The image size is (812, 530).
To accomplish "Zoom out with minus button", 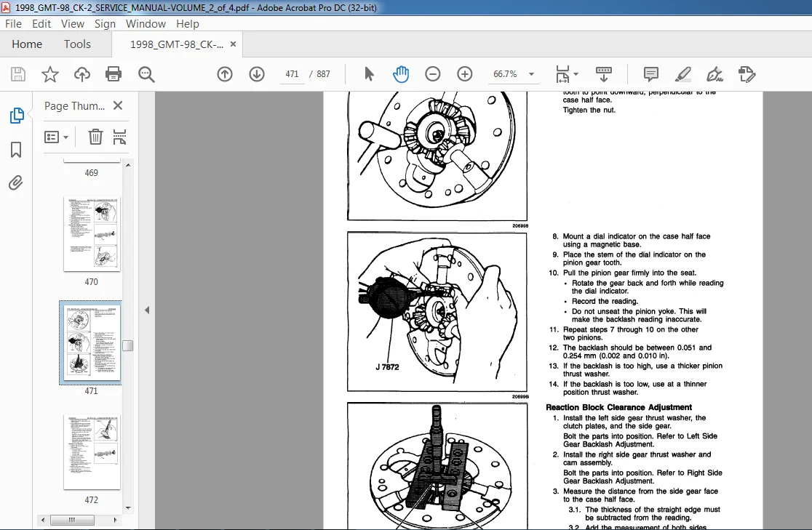I will tap(433, 74).
